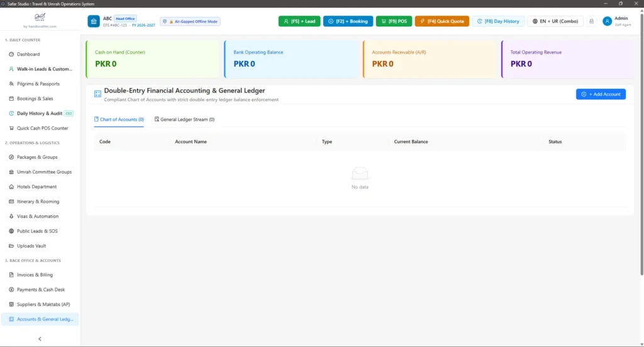Open the Dashboard sidebar item

(x=40, y=54)
